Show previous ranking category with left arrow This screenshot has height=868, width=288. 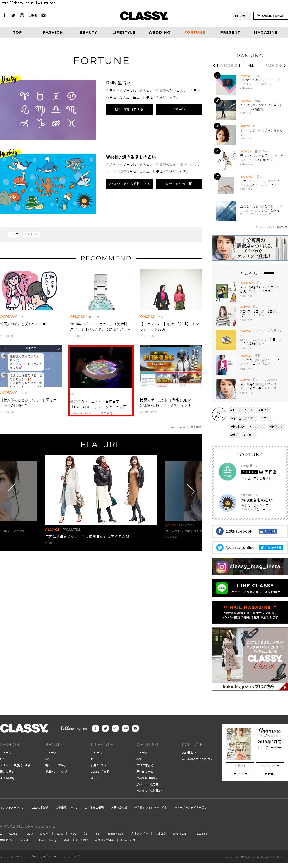click(214, 66)
